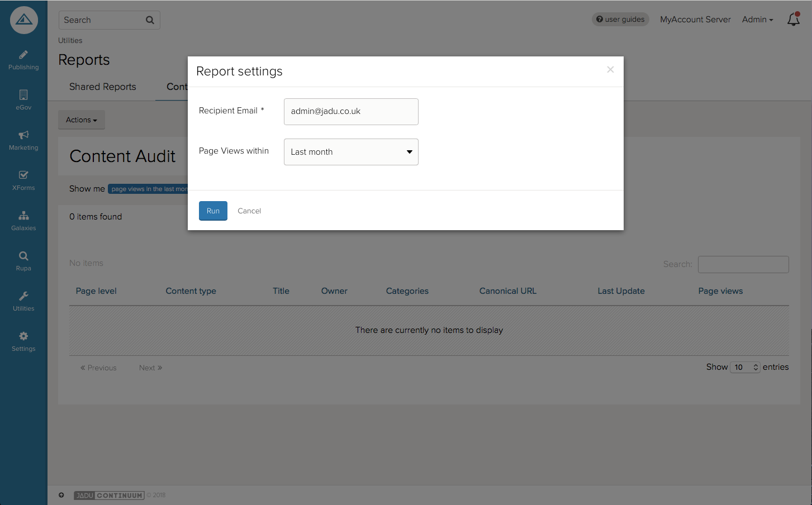Close the Report settings modal with X

click(610, 70)
